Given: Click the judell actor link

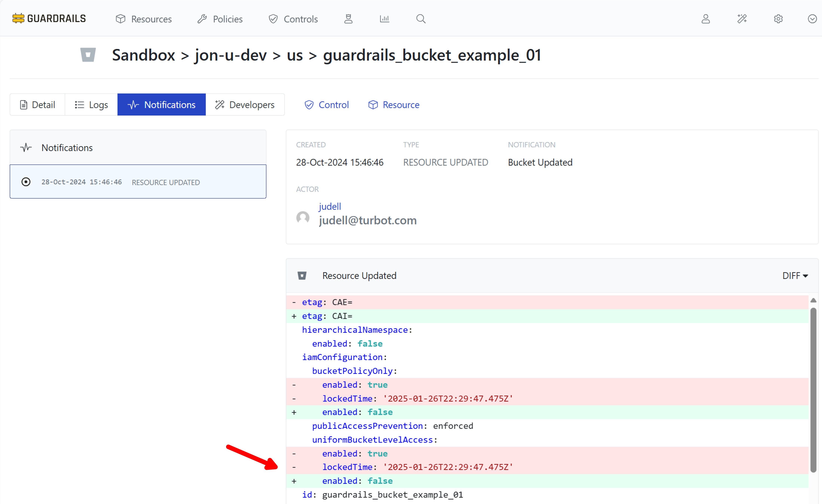Looking at the screenshot, I should tap(330, 206).
